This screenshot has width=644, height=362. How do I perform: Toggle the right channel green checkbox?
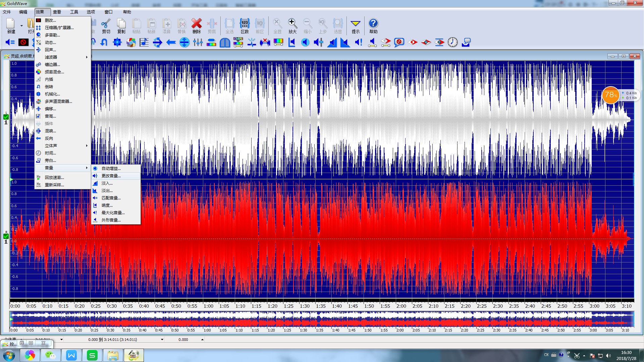pos(6,236)
